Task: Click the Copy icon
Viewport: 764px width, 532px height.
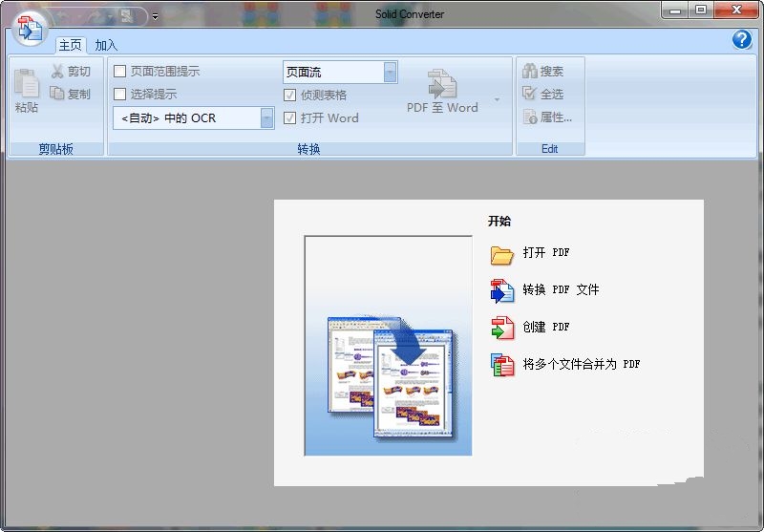Action: tap(57, 93)
